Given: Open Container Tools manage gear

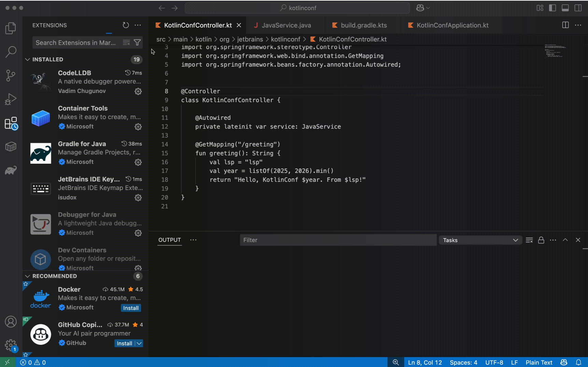Looking at the screenshot, I should click(138, 127).
